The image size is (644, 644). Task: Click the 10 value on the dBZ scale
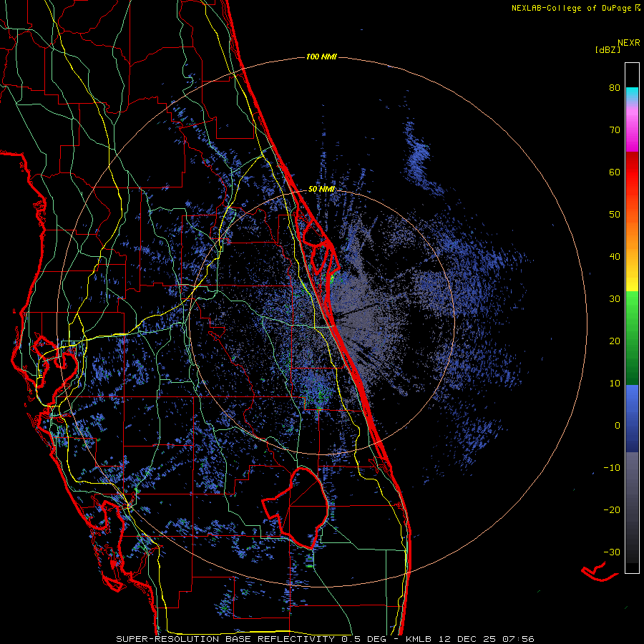pos(615,384)
